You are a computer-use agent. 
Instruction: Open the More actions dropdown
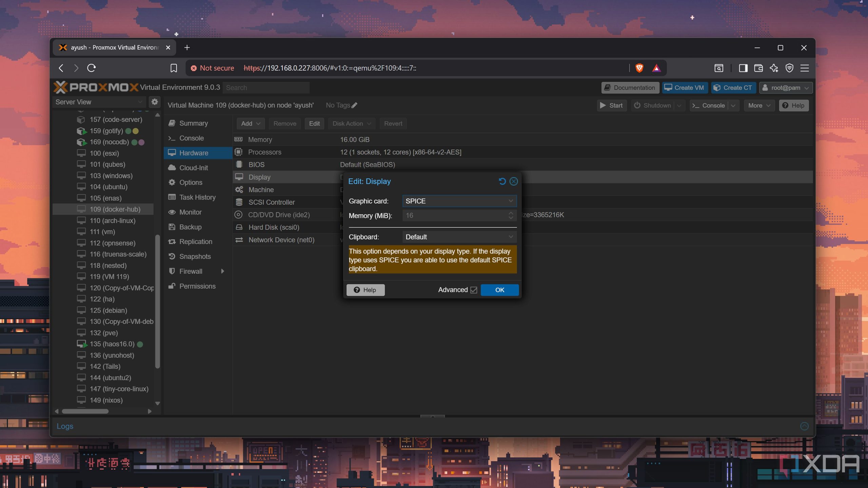pyautogui.click(x=759, y=105)
